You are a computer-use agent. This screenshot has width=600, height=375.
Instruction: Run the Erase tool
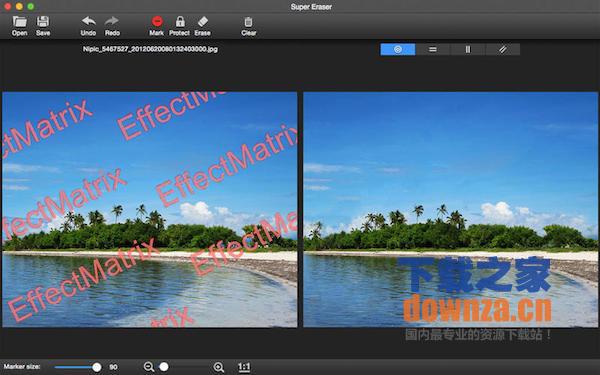tap(202, 26)
